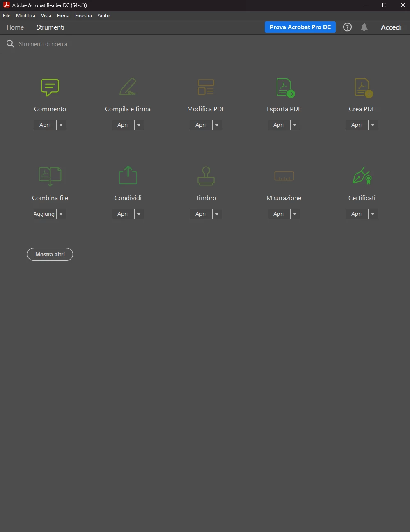Image resolution: width=410 pixels, height=532 pixels.
Task: Click Apri under Commento
Action: 45,125
